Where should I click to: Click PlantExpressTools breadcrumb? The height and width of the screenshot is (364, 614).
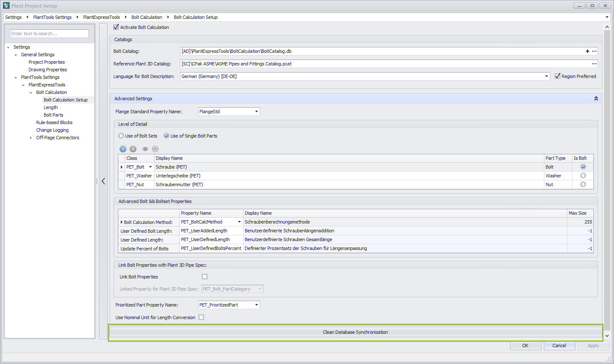102,17
